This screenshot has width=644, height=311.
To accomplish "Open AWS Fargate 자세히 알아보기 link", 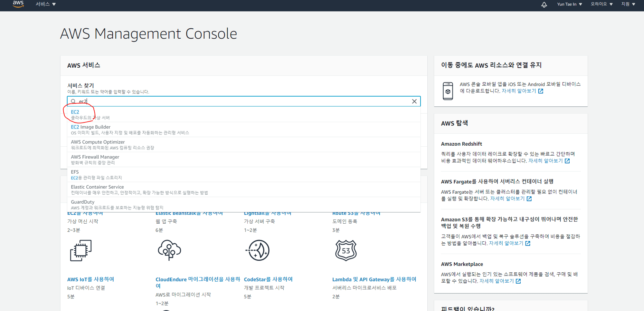I will [507, 199].
